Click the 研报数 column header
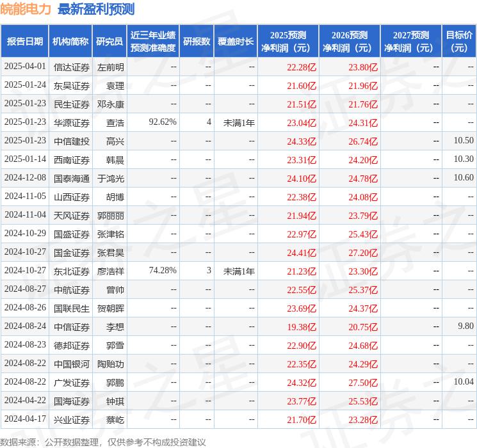 tap(197, 42)
